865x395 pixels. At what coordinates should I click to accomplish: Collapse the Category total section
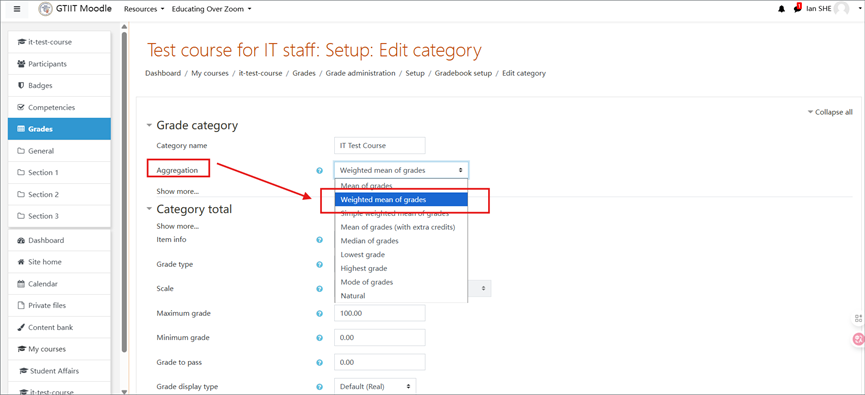[x=149, y=210]
